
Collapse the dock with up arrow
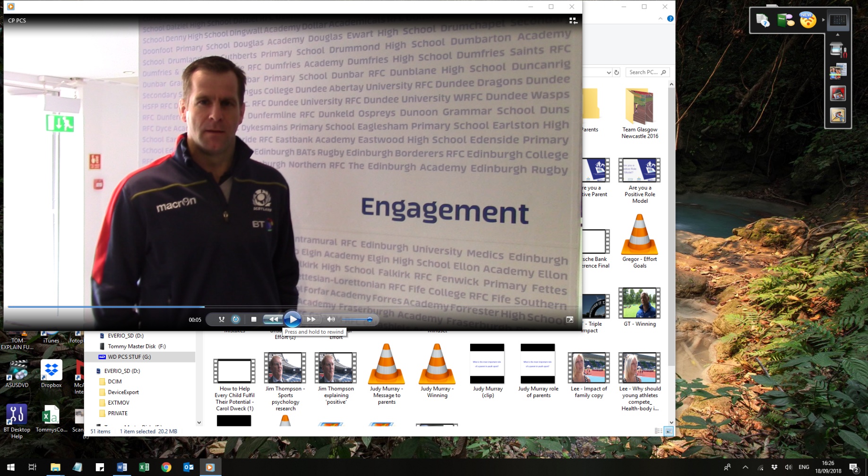(838, 35)
